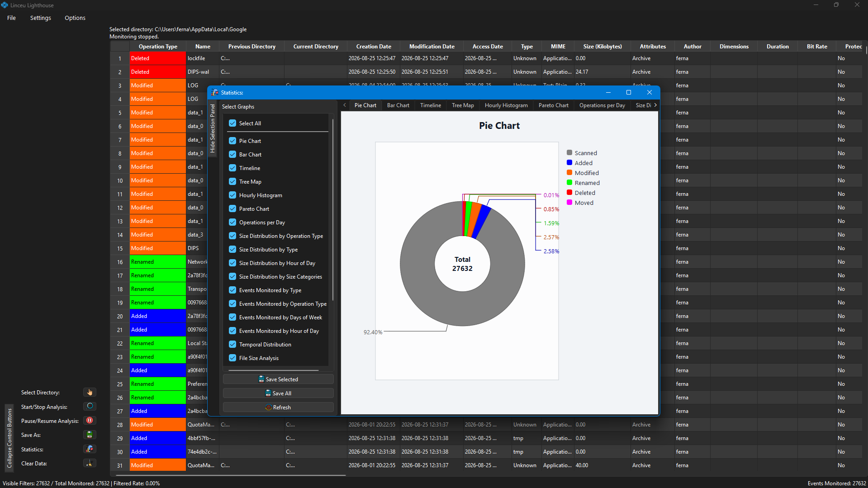Toggle the Timeline checkbox
The height and width of the screenshot is (488, 868).
[x=232, y=168]
